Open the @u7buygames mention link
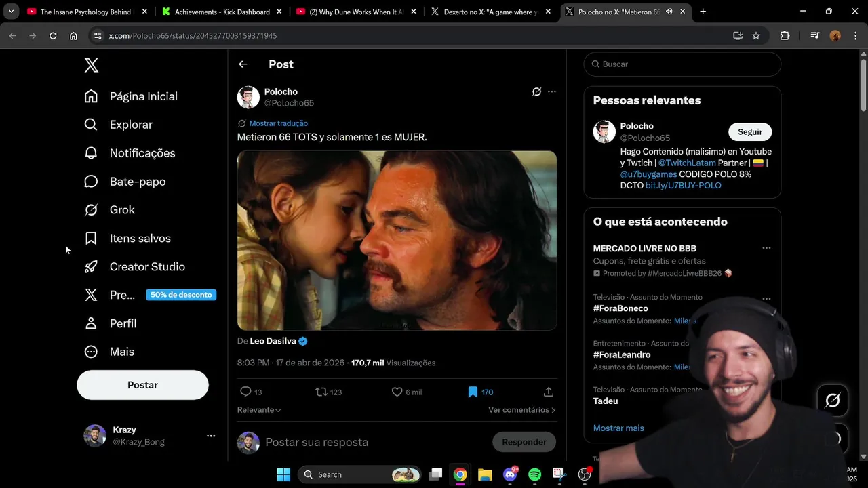868x488 pixels. click(648, 174)
